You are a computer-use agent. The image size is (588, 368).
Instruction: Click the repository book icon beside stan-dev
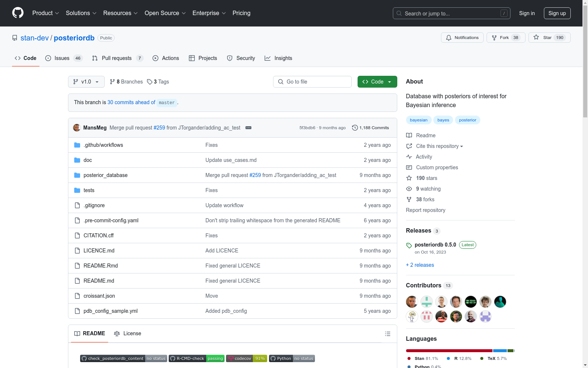tap(15, 38)
